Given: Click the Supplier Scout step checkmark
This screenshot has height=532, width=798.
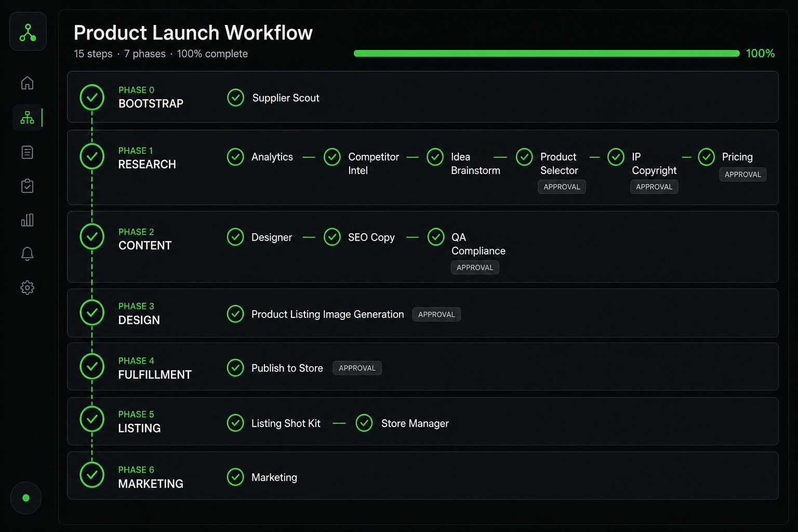Looking at the screenshot, I should pyautogui.click(x=235, y=97).
